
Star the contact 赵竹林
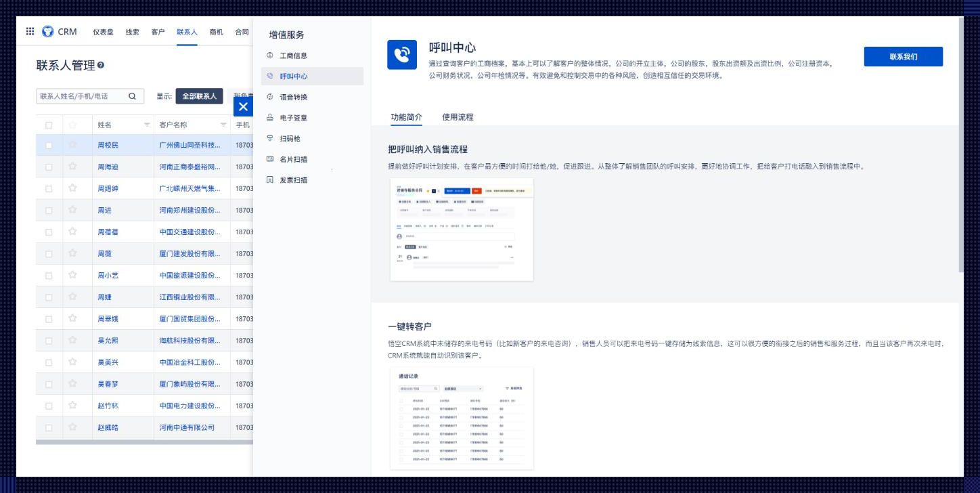pyautogui.click(x=72, y=406)
